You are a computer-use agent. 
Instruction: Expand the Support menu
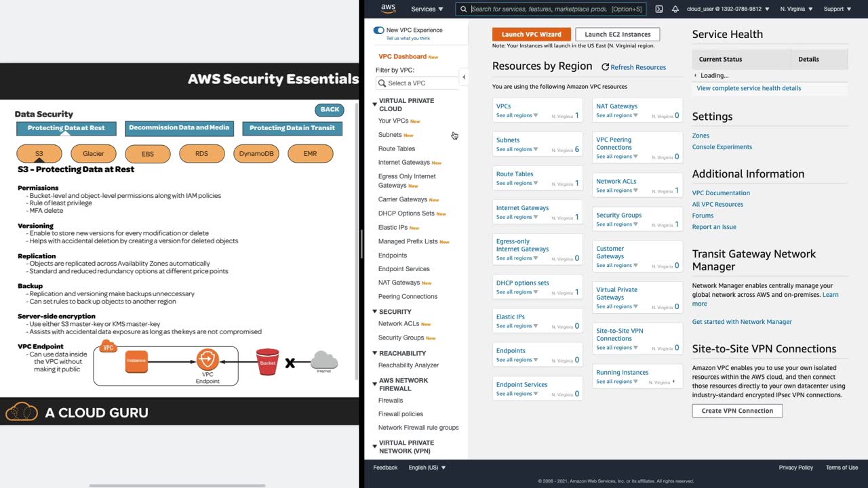[837, 9]
